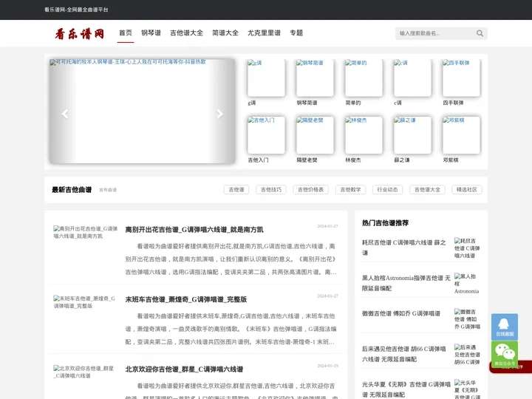The image size is (532, 399).
Task: Open the 专题 navigation menu
Action: point(296,33)
